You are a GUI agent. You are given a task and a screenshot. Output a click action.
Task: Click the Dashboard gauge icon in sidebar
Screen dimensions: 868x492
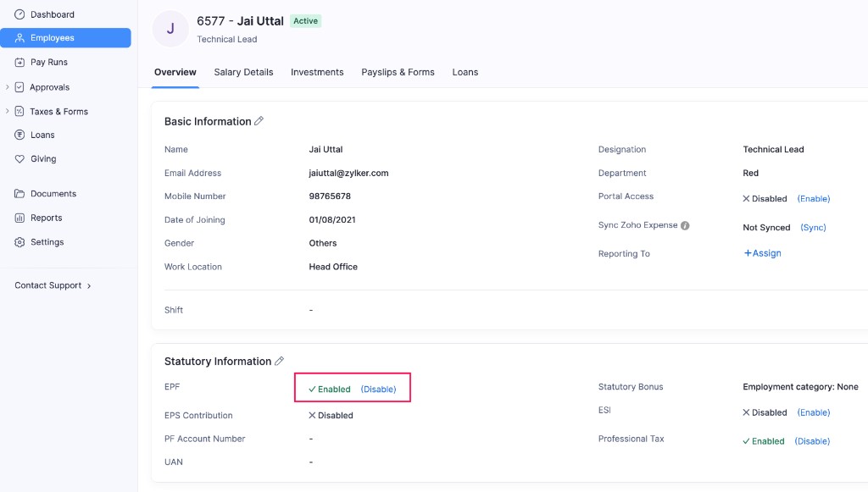pos(19,14)
